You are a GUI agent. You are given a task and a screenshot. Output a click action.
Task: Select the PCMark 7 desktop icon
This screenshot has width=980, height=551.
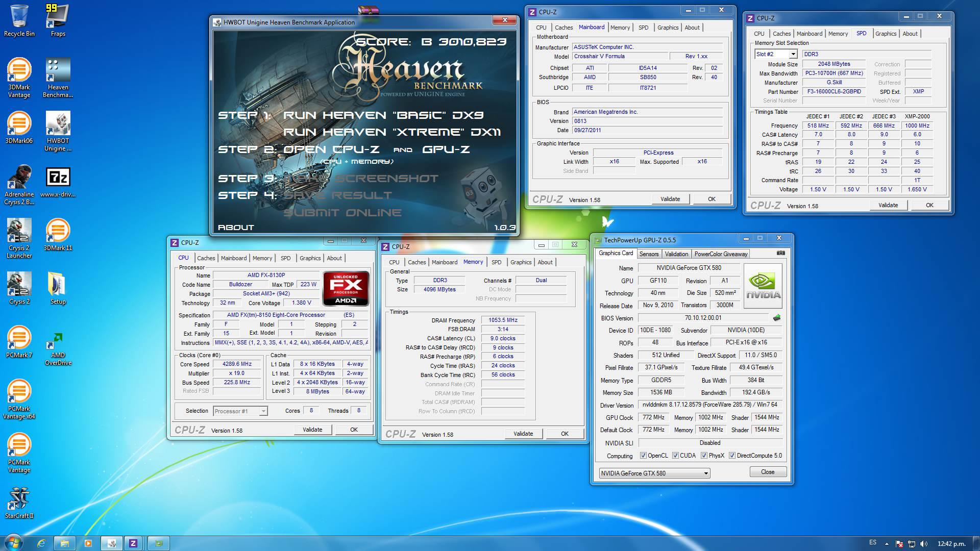19,342
